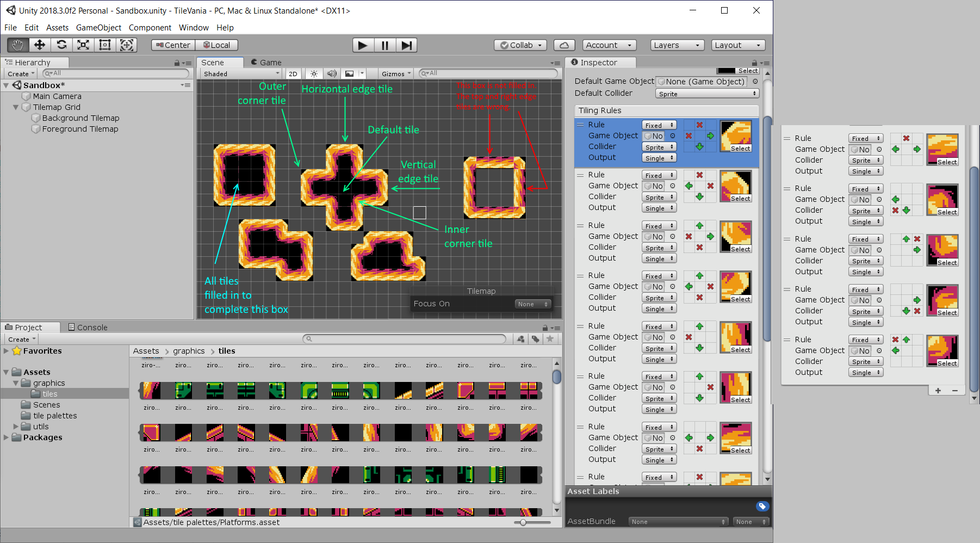Select the Foreground Tilemap object
This screenshot has height=543, width=980.
(80, 129)
